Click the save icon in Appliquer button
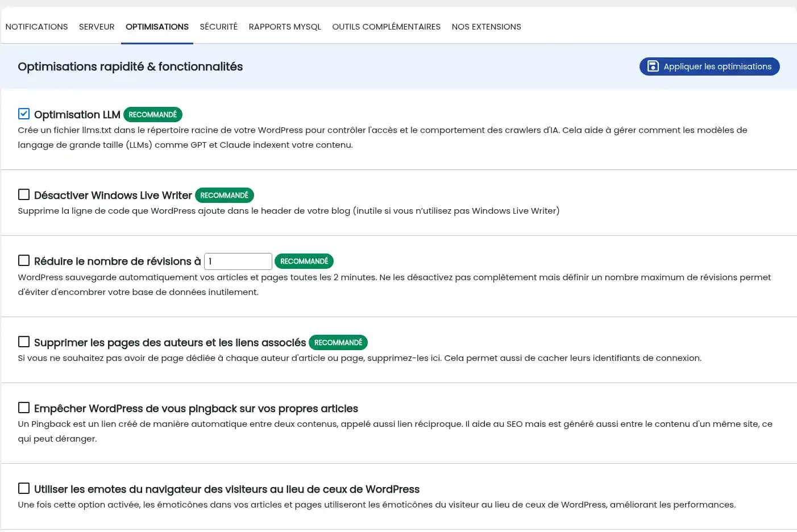The width and height of the screenshot is (797, 532). [653, 66]
